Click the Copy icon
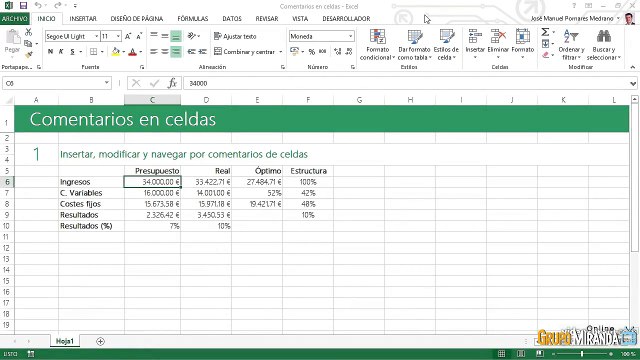This screenshot has width=640, height=360. tap(28, 43)
